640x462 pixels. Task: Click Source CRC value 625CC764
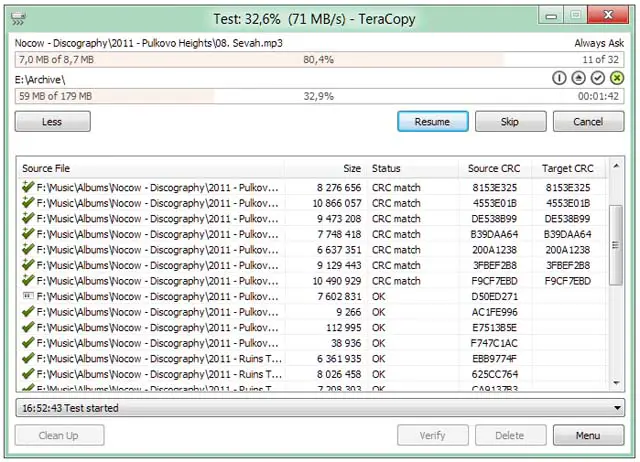494,374
